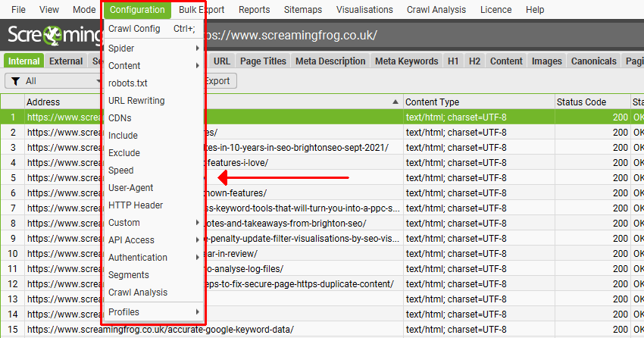The width and height of the screenshot is (644, 338).
Task: Select Speed option
Action: [154, 171]
